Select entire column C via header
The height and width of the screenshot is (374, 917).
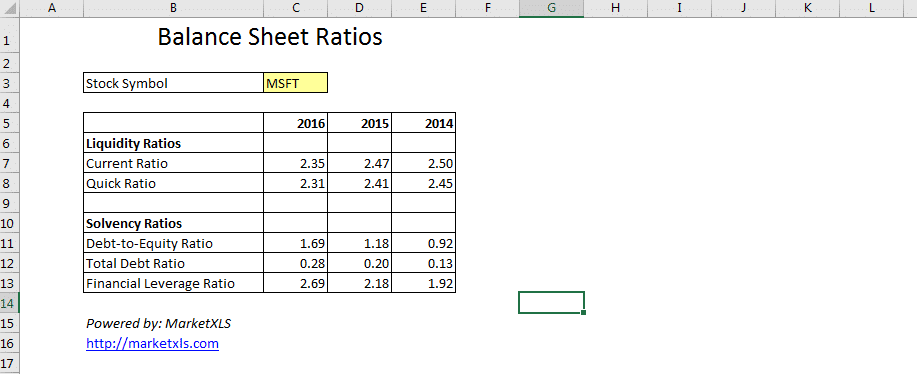click(x=295, y=8)
